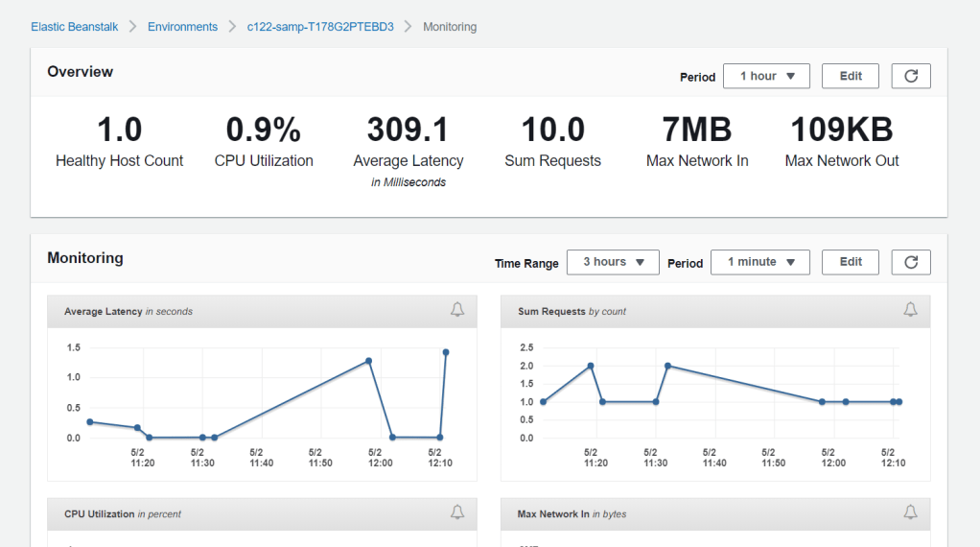Click the Healthy Host Count 1.0 metric

tap(119, 130)
